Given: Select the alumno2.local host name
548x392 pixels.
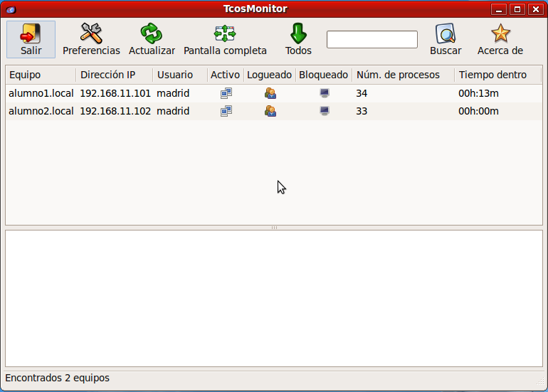Looking at the screenshot, I should click(x=41, y=111).
